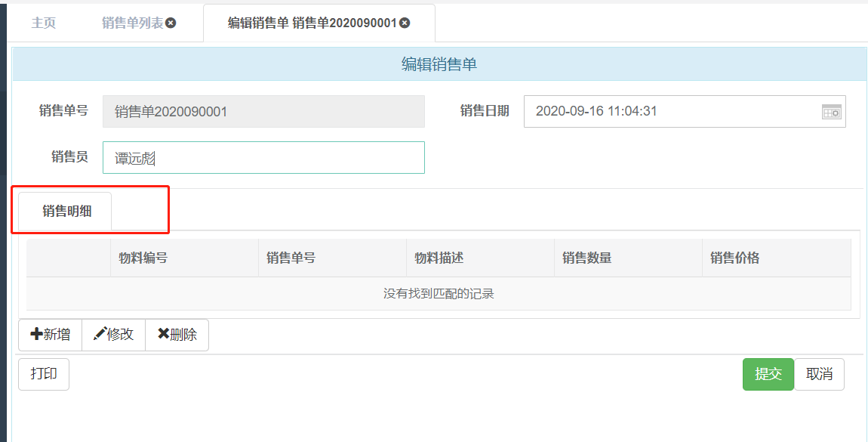Click the 物料描述 column header
The height and width of the screenshot is (442, 868).
[x=481, y=258]
